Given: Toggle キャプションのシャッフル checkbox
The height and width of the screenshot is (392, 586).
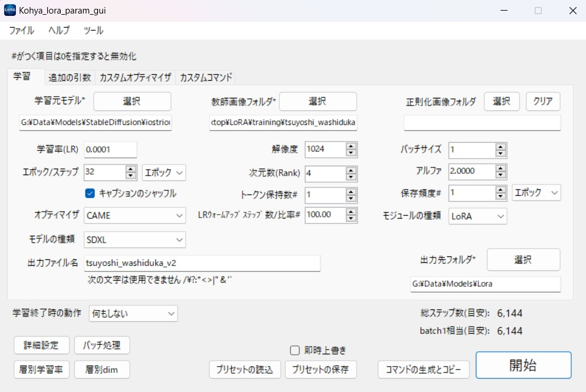Looking at the screenshot, I should [x=90, y=193].
